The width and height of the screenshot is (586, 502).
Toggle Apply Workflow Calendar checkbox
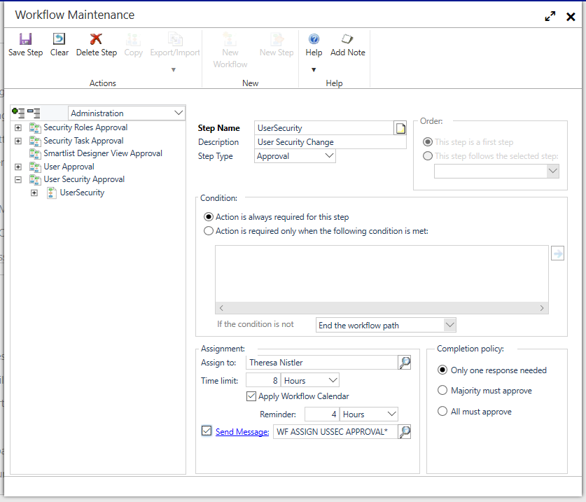[x=251, y=396]
